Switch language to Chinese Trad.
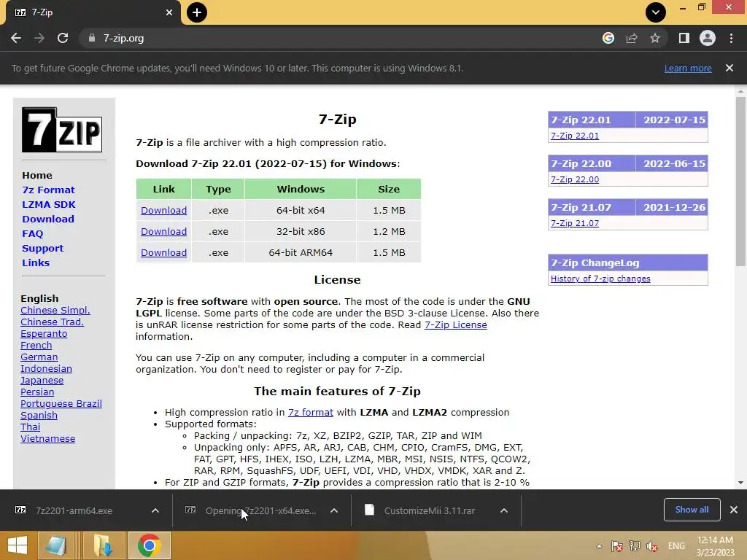 click(52, 322)
